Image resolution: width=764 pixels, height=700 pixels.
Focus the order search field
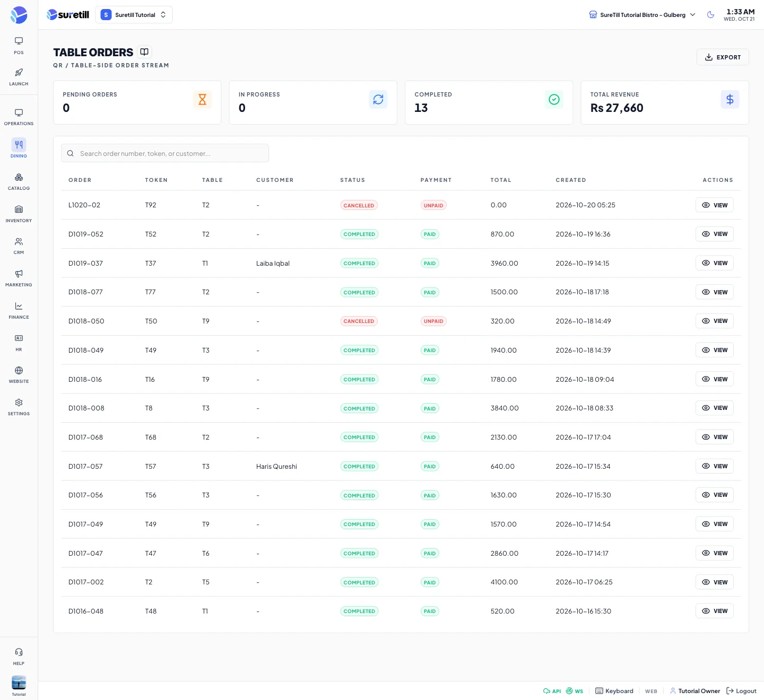tap(165, 153)
